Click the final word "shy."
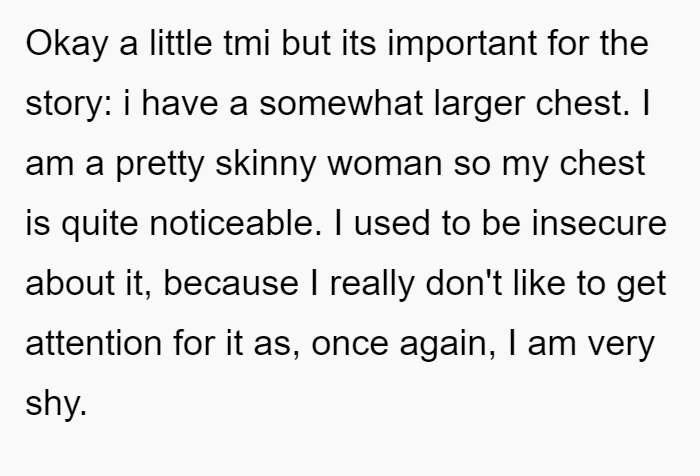 tap(56, 404)
